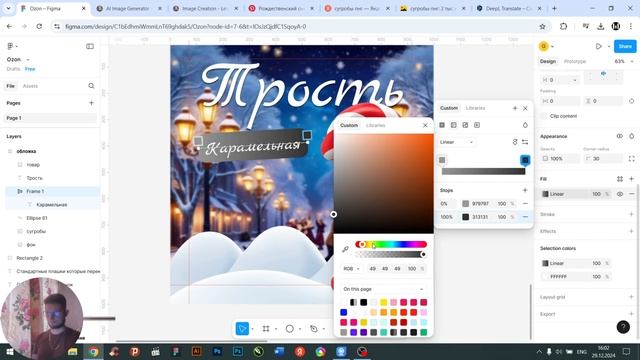
Task: Select the Pen tool in bottom toolbar
Action: tap(313, 329)
